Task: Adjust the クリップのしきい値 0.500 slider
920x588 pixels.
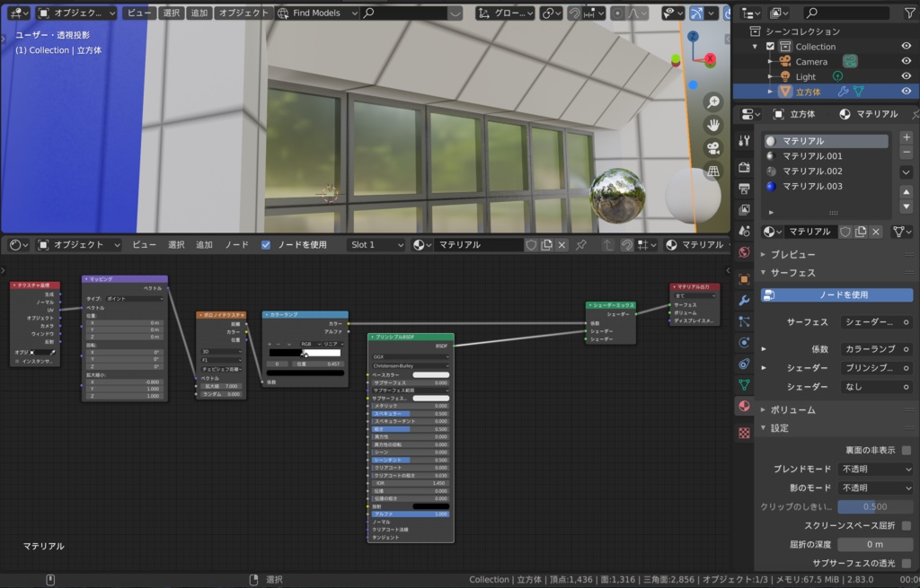Action: tap(875, 506)
